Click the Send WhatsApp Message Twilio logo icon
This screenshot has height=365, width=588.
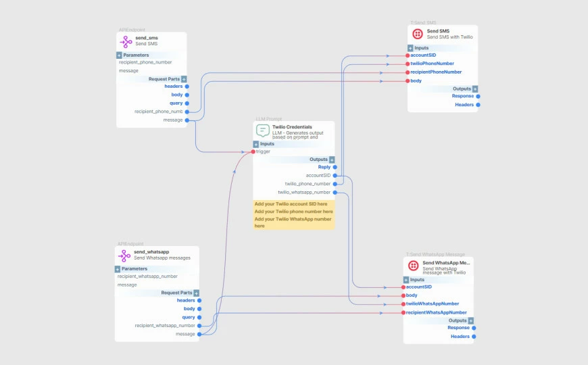coord(413,266)
